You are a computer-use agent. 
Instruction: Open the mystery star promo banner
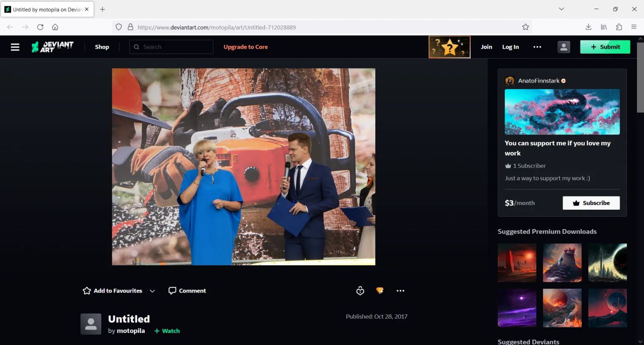click(449, 47)
